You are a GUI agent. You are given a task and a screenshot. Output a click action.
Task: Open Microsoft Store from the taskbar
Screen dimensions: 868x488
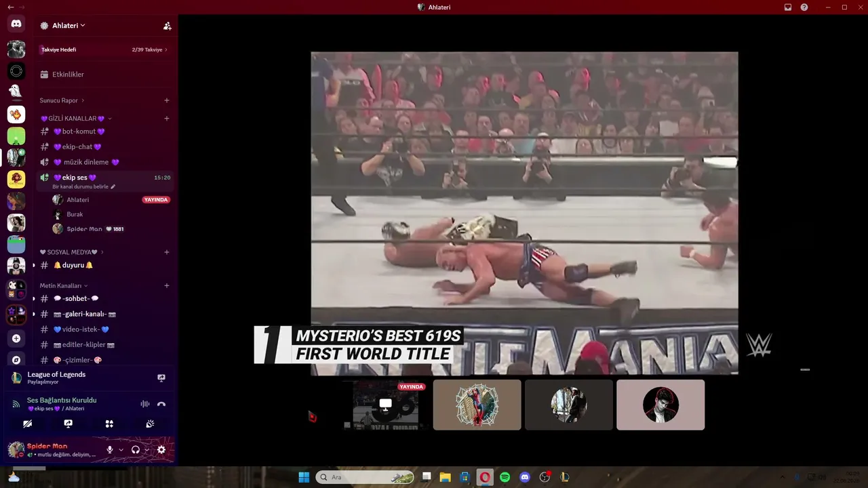click(465, 477)
